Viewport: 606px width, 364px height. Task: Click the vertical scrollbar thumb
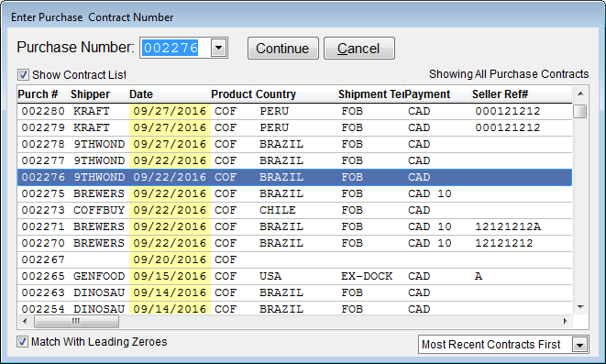[x=580, y=111]
